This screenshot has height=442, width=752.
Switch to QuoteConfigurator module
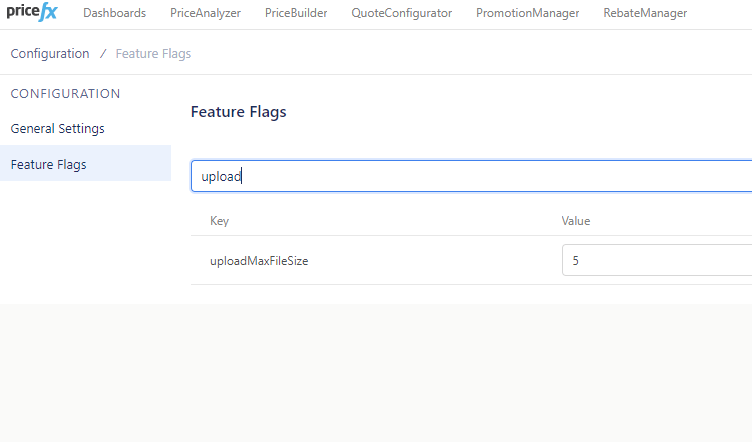401,13
